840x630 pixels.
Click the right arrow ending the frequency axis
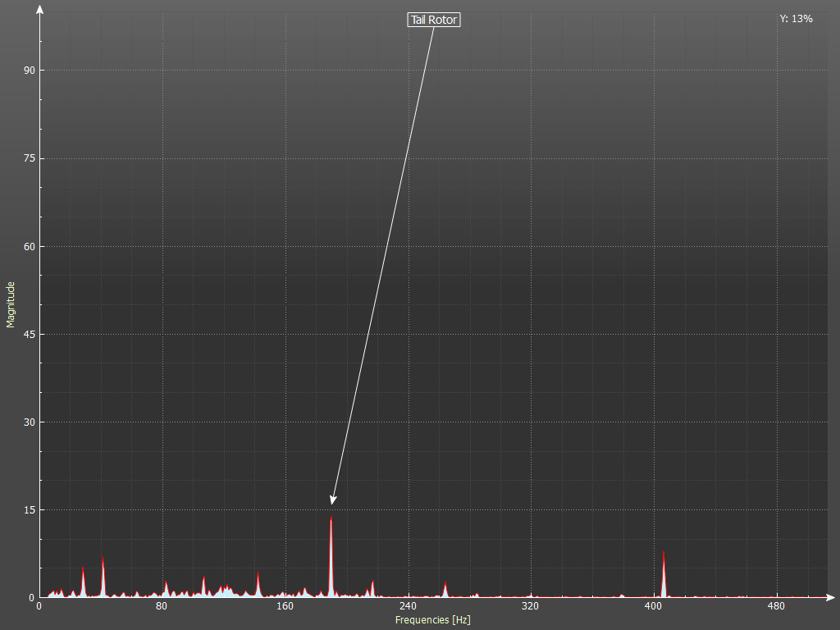click(830, 597)
